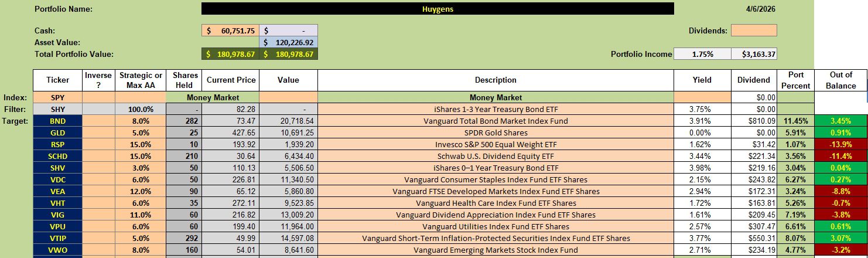868x258 pixels.
Task: Click the VEA ticker cell
Action: 57,191
